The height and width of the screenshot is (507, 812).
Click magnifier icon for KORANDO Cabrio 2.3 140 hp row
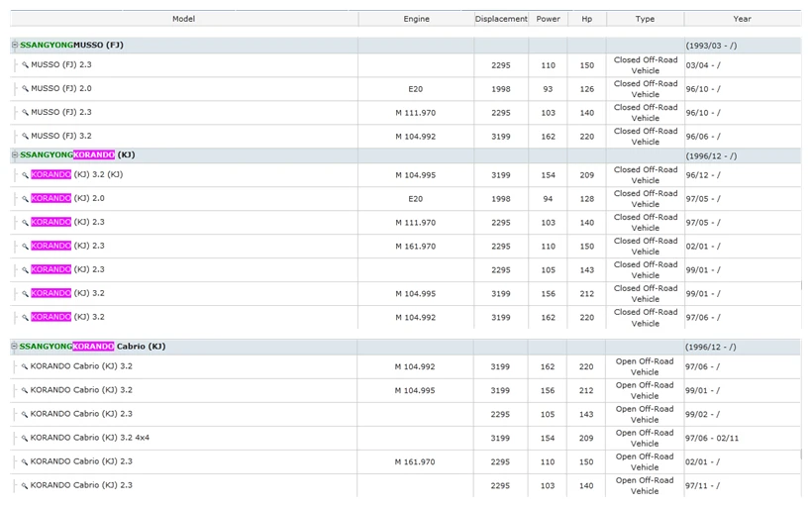pyautogui.click(x=25, y=486)
